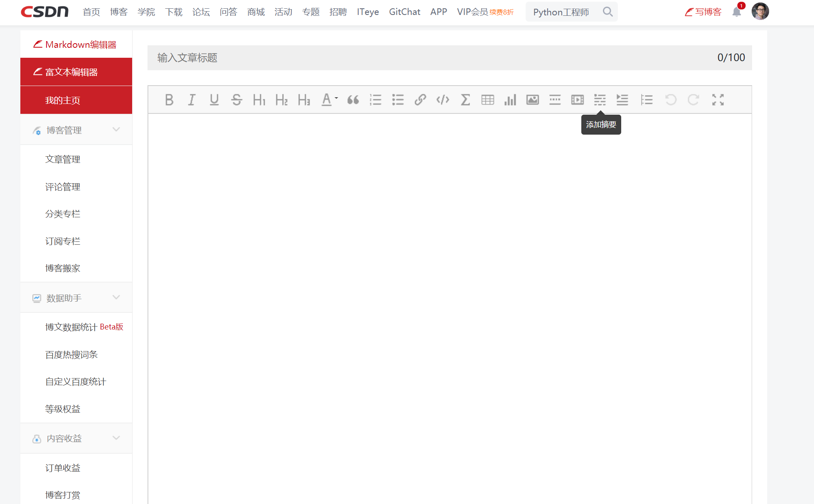Image resolution: width=814 pixels, height=504 pixels.
Task: Open font color dropdown arrow
Action: pos(336,98)
